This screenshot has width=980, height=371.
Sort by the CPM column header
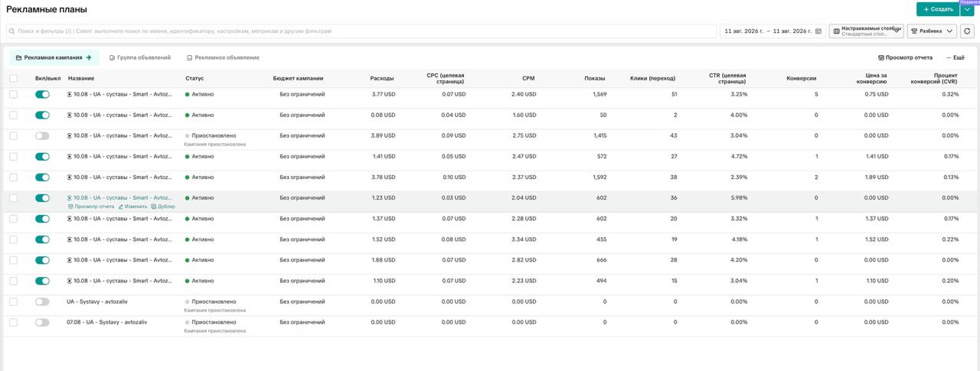pyautogui.click(x=528, y=78)
